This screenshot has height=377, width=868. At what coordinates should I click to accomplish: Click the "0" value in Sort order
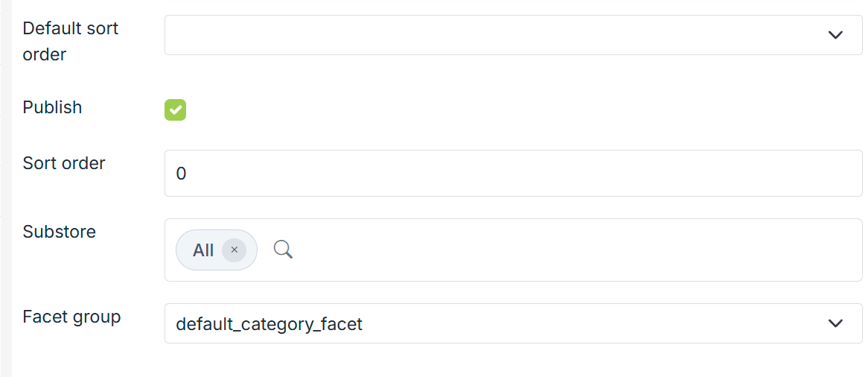click(181, 174)
